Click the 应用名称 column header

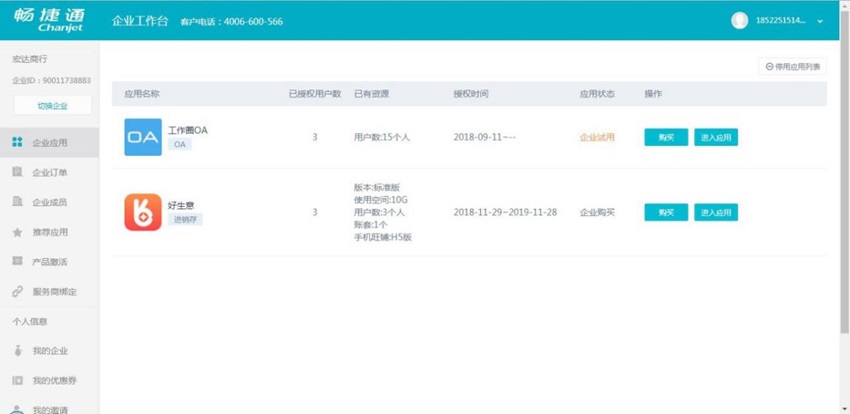142,94
